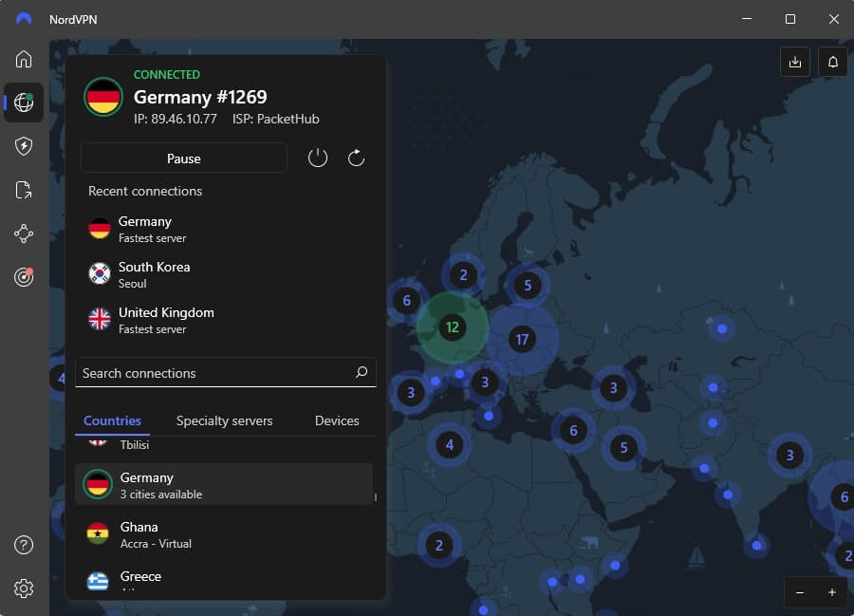Click the 6 cluster near the UK
The image size is (854, 616).
point(406,300)
